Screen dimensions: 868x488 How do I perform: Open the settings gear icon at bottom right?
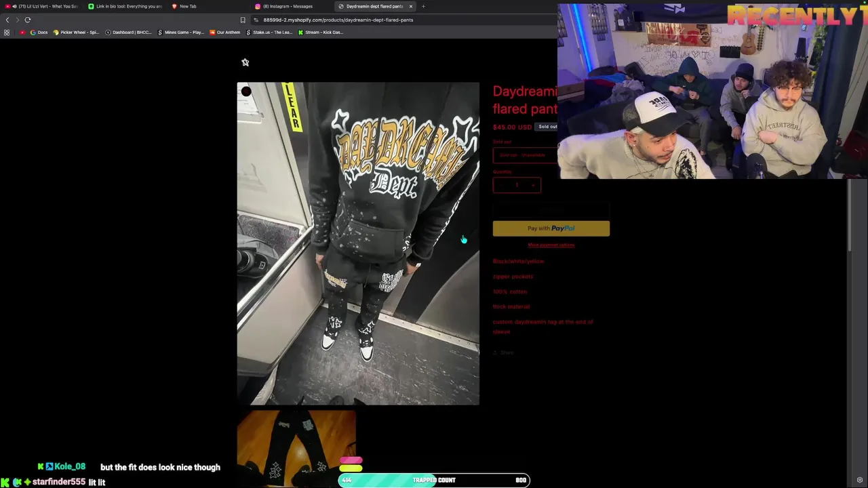(860, 480)
